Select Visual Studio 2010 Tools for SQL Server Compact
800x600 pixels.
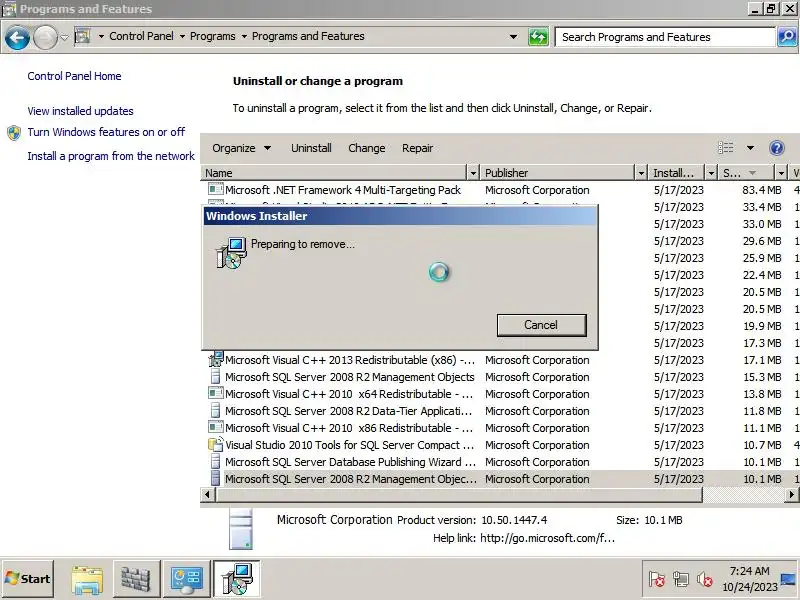[501, 445]
